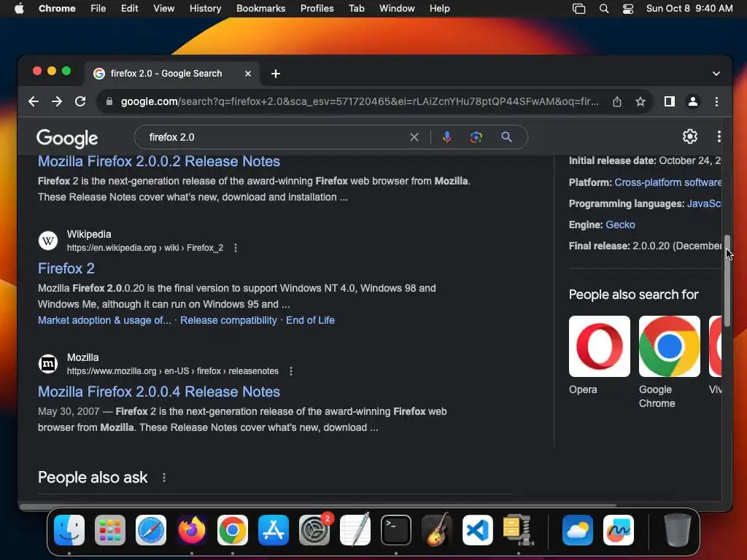Image resolution: width=747 pixels, height=560 pixels.
Task: Click the address bar URL
Action: click(x=360, y=101)
